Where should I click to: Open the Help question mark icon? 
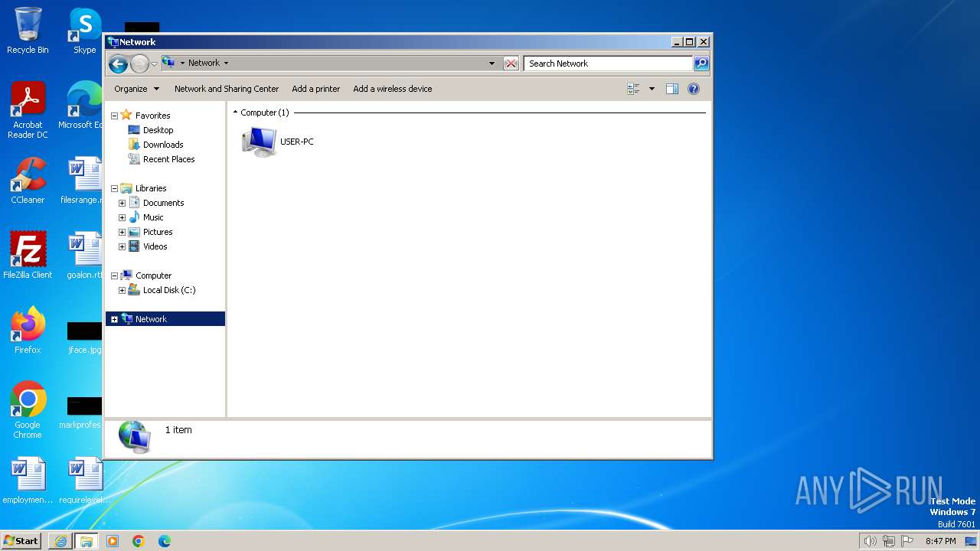pyautogui.click(x=694, y=89)
